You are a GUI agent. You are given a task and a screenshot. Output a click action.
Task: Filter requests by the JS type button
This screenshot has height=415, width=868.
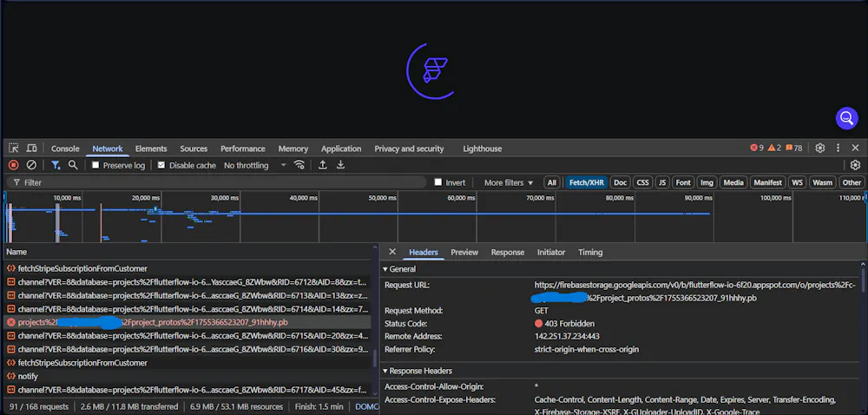(661, 182)
